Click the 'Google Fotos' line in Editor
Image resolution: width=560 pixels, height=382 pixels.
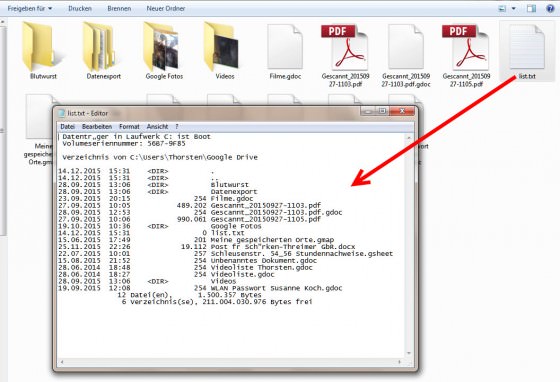(160, 226)
